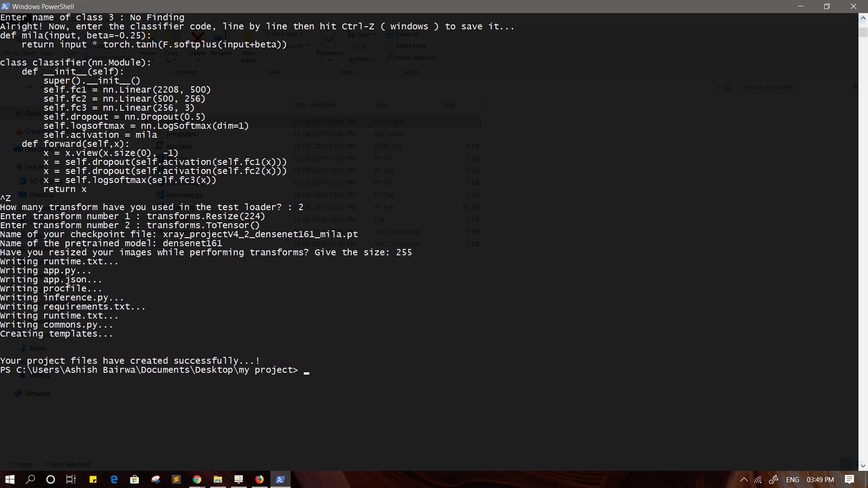Image resolution: width=868 pixels, height=488 pixels.
Task: Open the ENG input language switcher
Action: 793,480
